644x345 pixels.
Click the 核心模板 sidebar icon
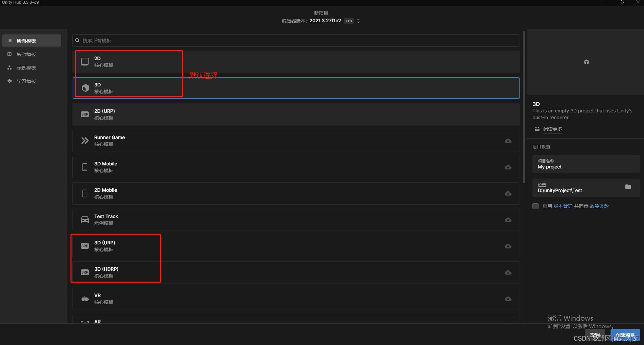click(x=9, y=54)
